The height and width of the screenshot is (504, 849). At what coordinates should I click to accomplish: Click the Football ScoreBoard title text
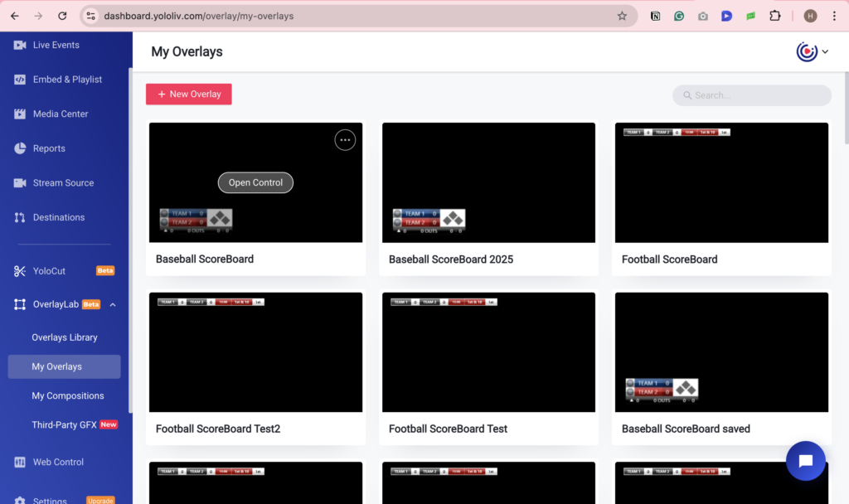(x=670, y=259)
